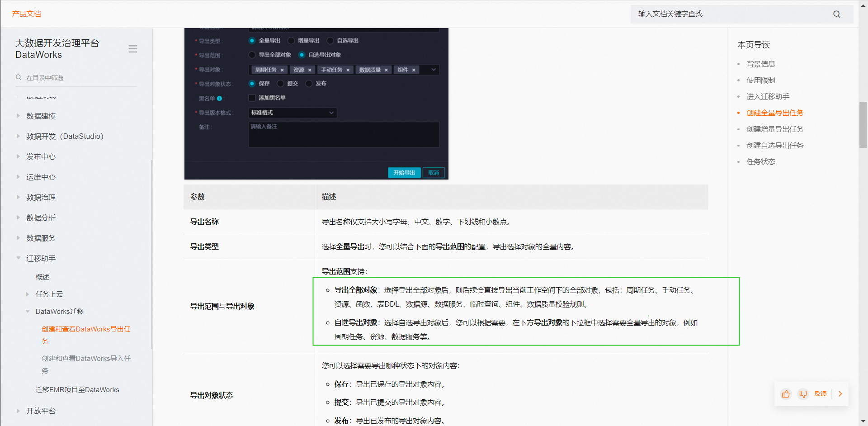Screen dimensions: 868x426
Task: Click the 导出范围与导出对象 table cell
Action: tap(249, 306)
